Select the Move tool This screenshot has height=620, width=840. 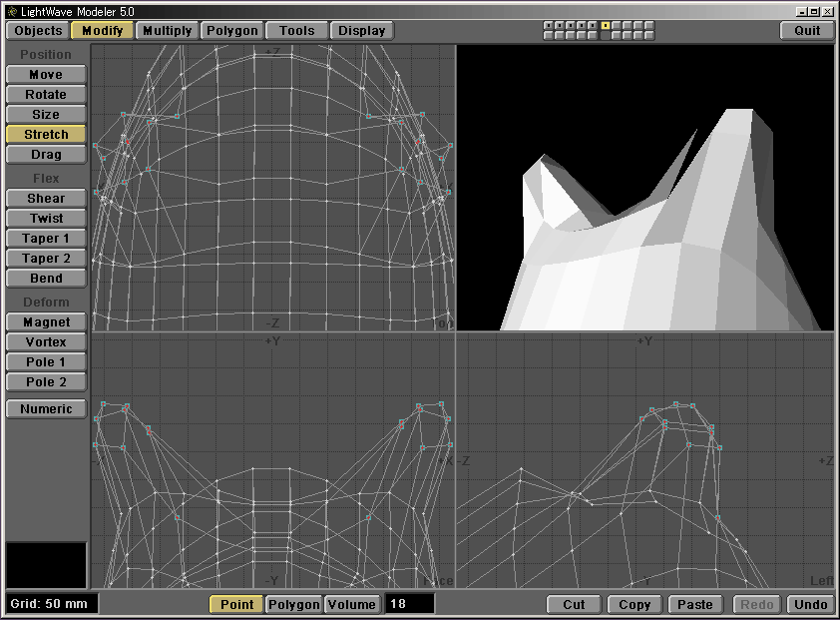(46, 75)
